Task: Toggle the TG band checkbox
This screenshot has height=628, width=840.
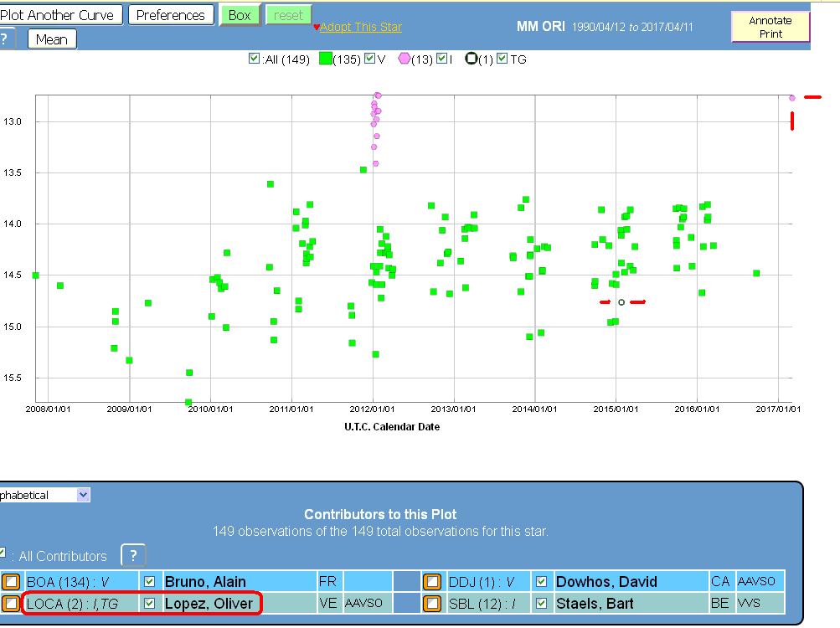Action: (502, 59)
